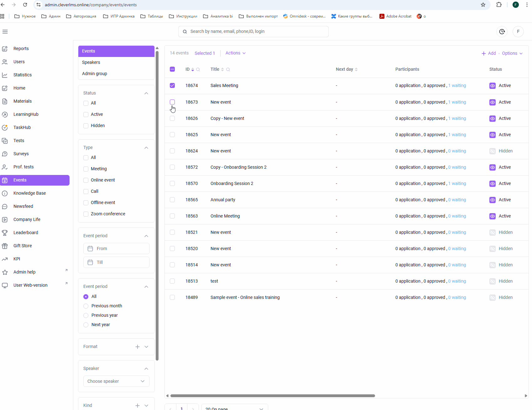Click the history clock icon in header
Image resolution: width=532 pixels, height=410 pixels.
[x=502, y=32]
